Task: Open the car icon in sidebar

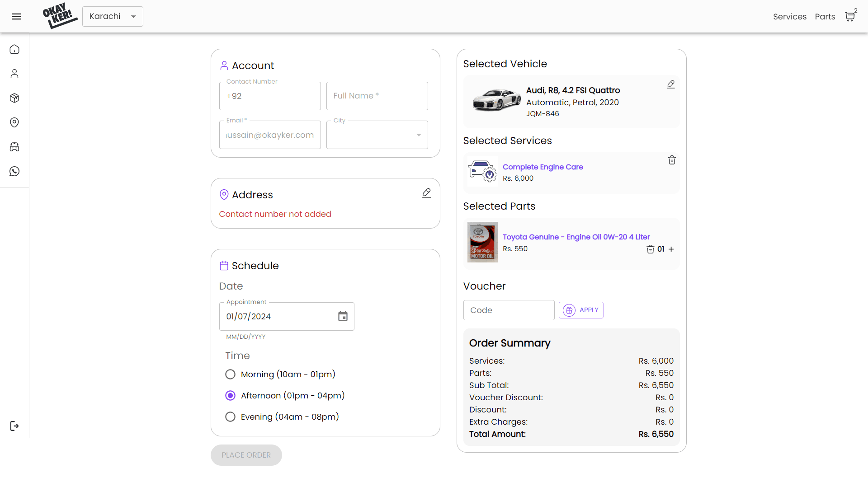Action: click(x=14, y=147)
